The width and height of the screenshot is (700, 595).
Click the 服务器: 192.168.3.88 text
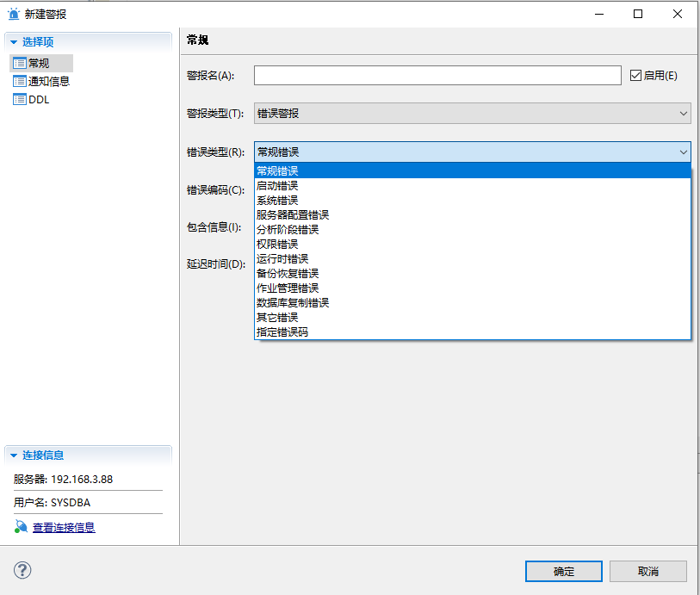(x=63, y=480)
